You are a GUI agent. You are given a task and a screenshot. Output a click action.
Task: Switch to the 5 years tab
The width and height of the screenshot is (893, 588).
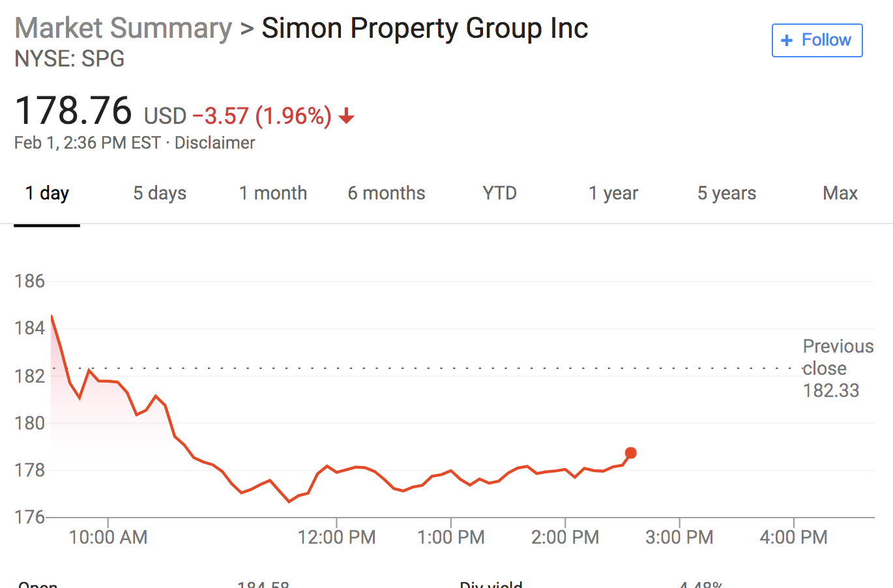point(727,194)
